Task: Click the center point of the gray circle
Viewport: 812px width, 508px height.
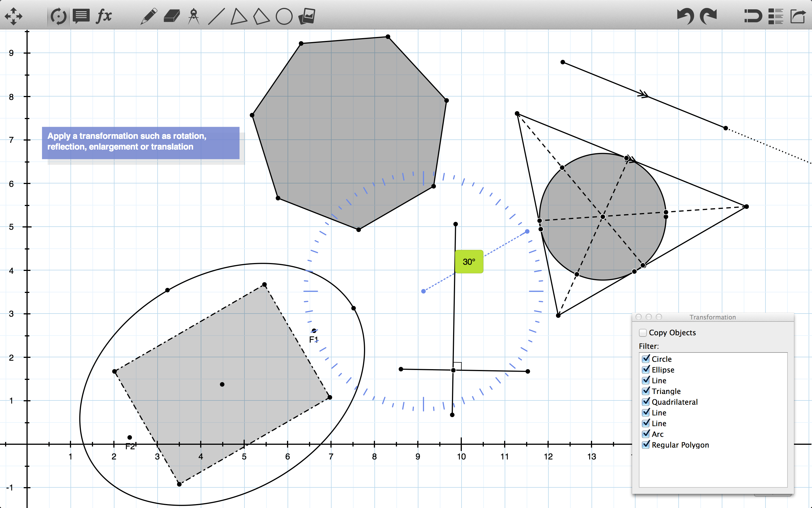Action: coord(603,217)
